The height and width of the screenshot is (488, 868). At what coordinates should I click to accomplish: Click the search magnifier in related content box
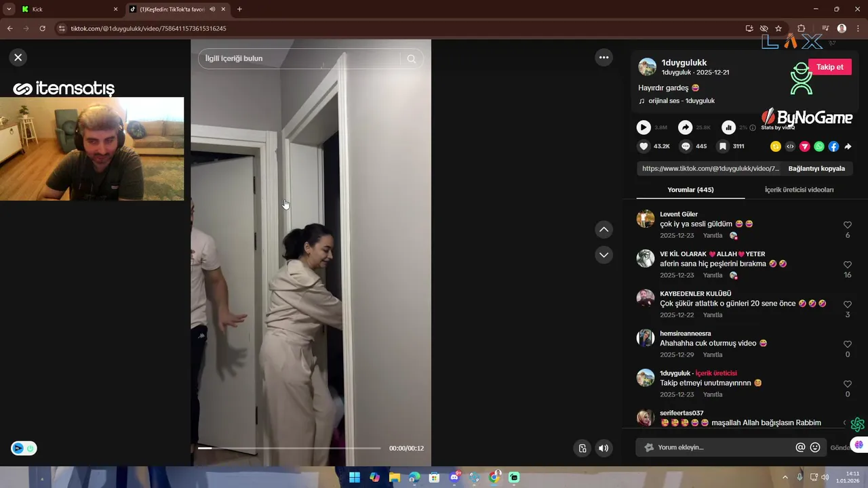(411, 59)
